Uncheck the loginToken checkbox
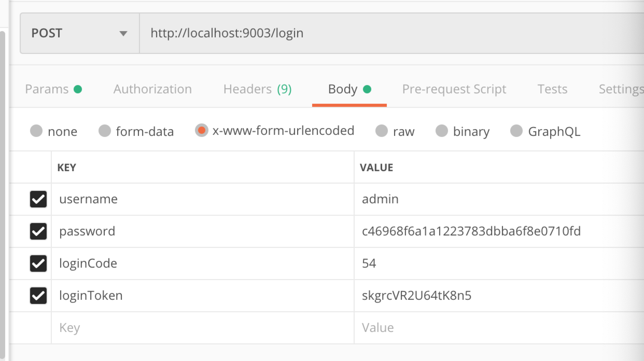644x361 pixels. (x=38, y=295)
